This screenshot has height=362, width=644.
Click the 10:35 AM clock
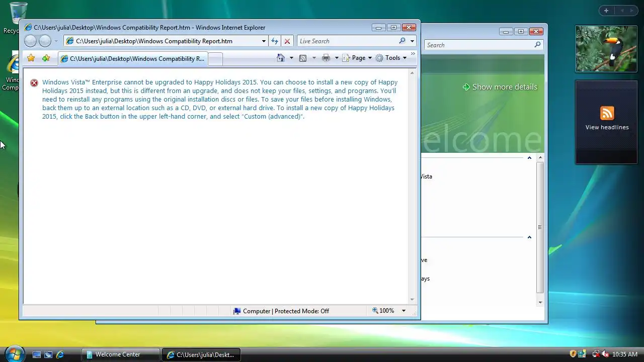pyautogui.click(x=625, y=354)
